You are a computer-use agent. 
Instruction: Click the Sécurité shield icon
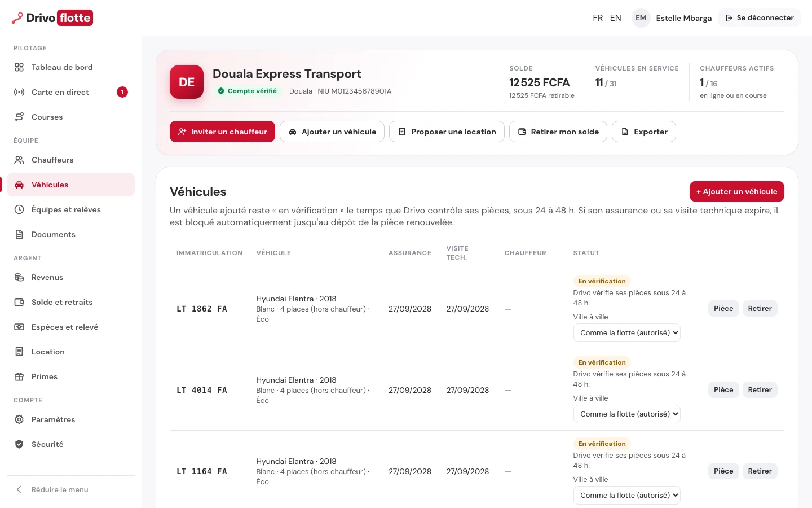pyautogui.click(x=19, y=444)
